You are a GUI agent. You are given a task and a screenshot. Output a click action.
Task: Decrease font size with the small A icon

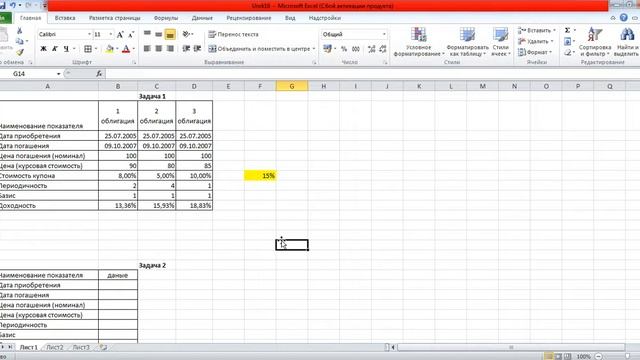point(131,35)
